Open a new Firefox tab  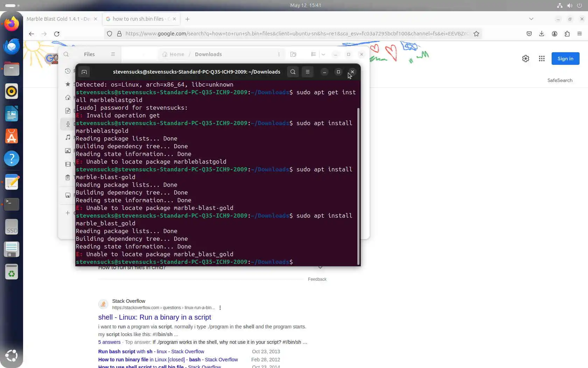pyautogui.click(x=188, y=19)
